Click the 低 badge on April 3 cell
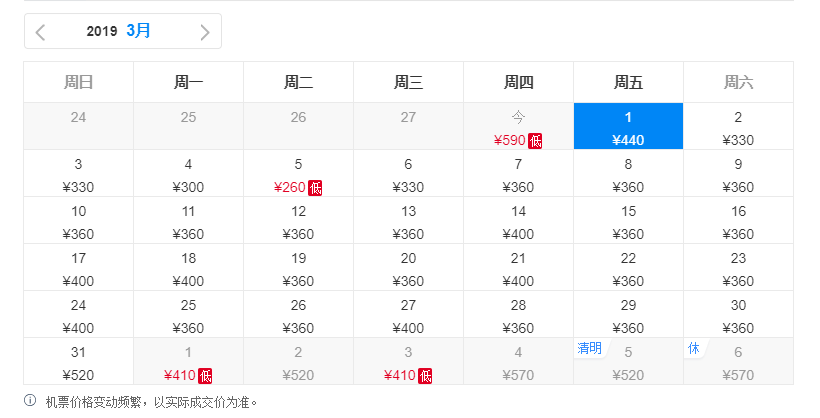820x418 pixels. click(x=425, y=376)
